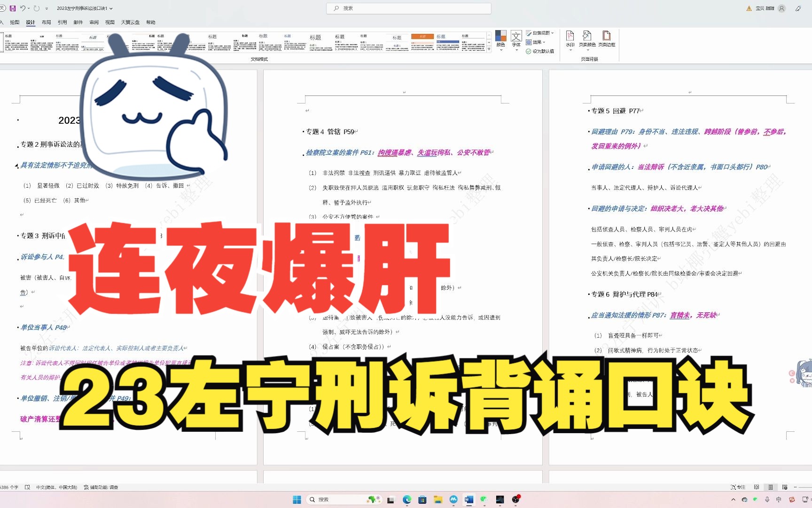Screen dimensions: 812x508
Task: Switch to Print Layout view icon
Action: coord(770,487)
